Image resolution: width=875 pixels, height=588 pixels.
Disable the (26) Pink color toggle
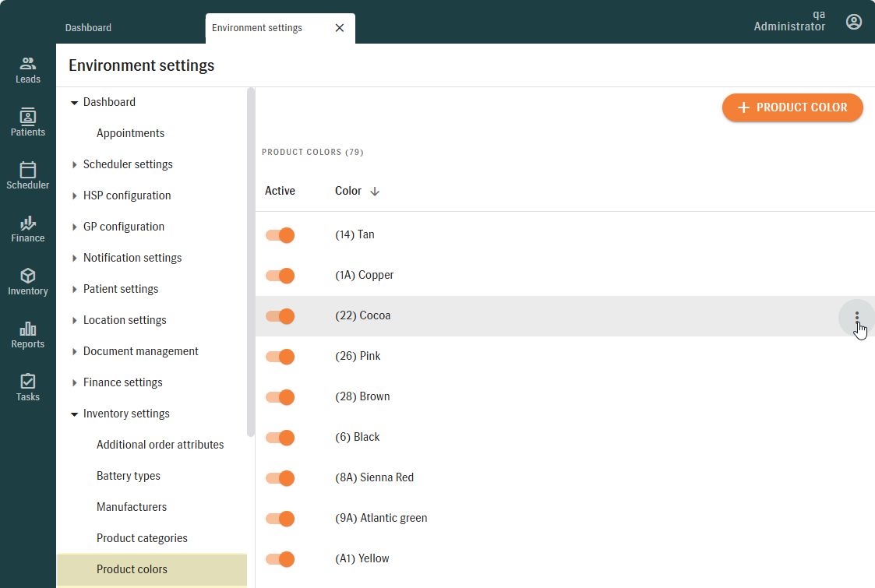280,357
